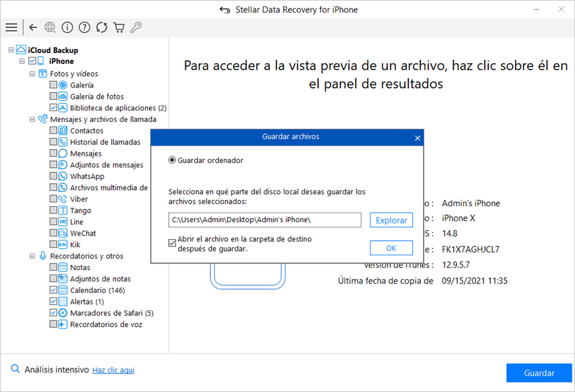
Task: Click the update refresh icon
Action: pos(102,27)
